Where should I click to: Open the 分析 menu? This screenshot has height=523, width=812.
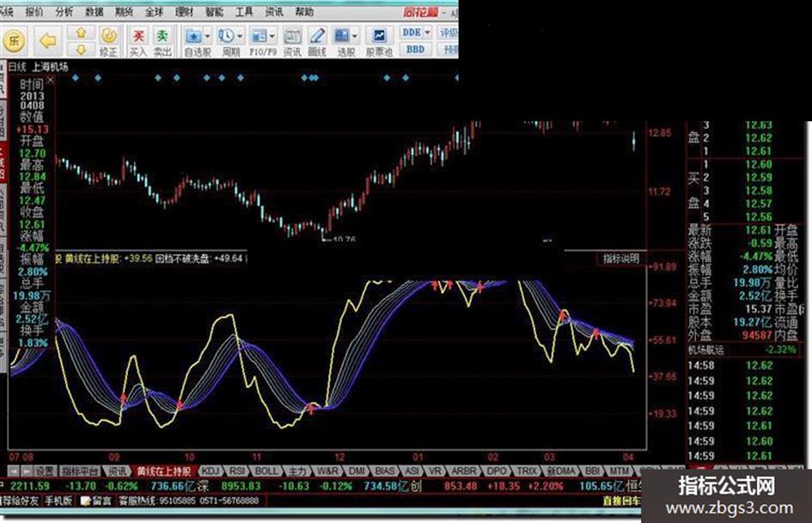tap(64, 12)
